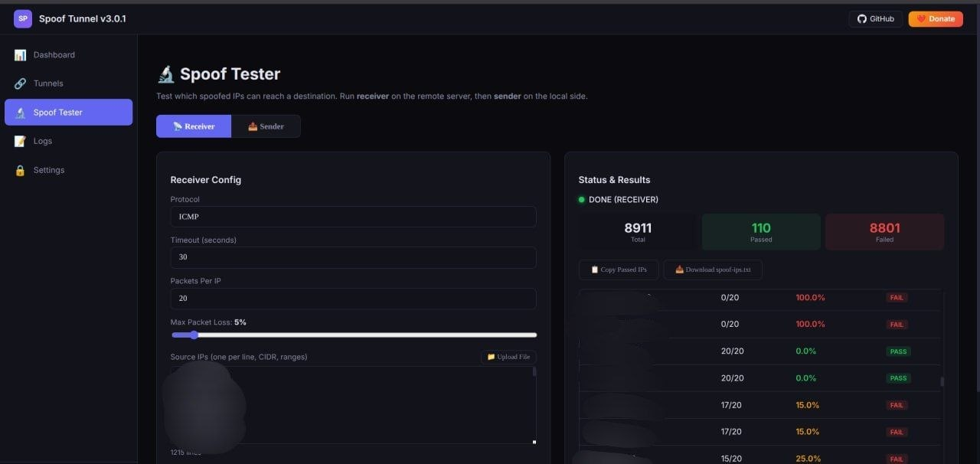The height and width of the screenshot is (464, 980).
Task: Click the results list scrollbar
Action: 942,381
